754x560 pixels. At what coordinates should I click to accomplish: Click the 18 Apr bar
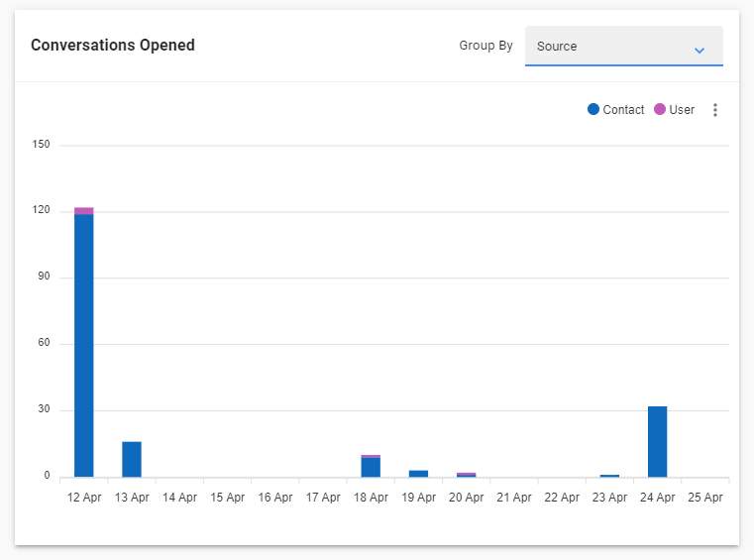point(371,466)
